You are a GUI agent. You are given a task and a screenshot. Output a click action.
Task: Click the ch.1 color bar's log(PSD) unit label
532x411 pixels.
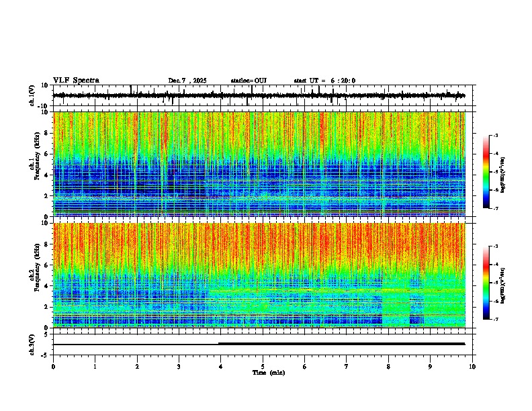pyautogui.click(x=503, y=175)
